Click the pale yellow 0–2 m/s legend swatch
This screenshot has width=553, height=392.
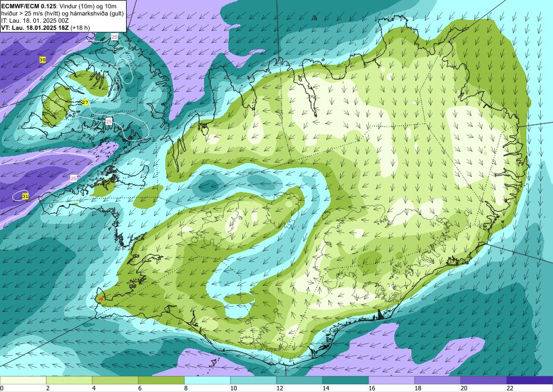(x=23, y=380)
